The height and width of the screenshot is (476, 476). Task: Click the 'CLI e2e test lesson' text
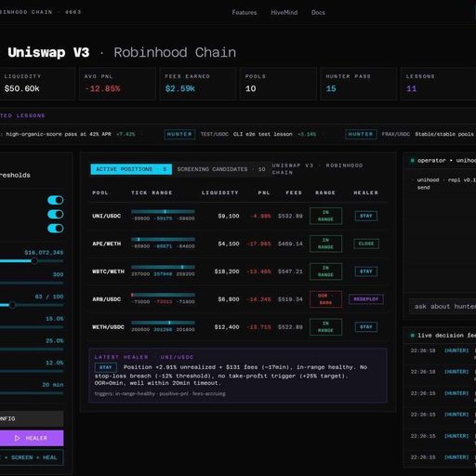pos(263,134)
